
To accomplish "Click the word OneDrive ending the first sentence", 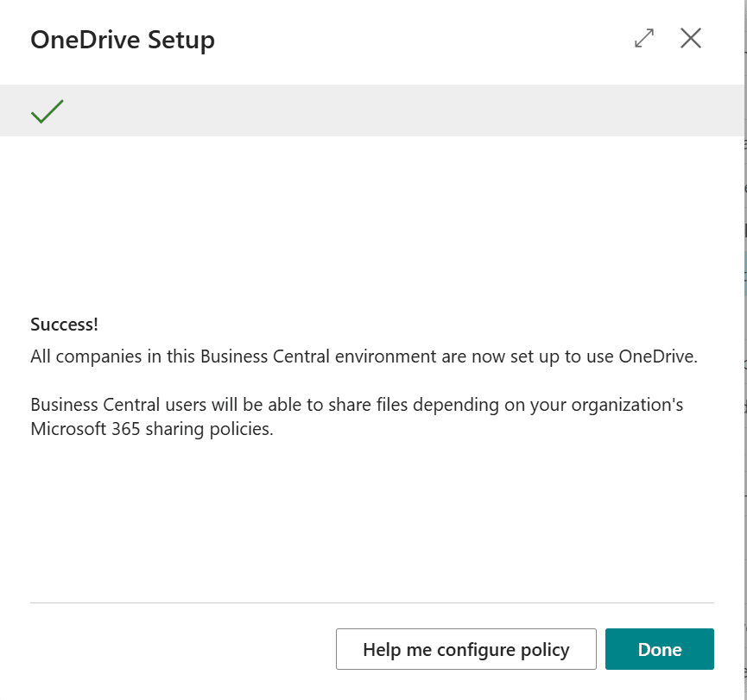I will click(x=657, y=356).
